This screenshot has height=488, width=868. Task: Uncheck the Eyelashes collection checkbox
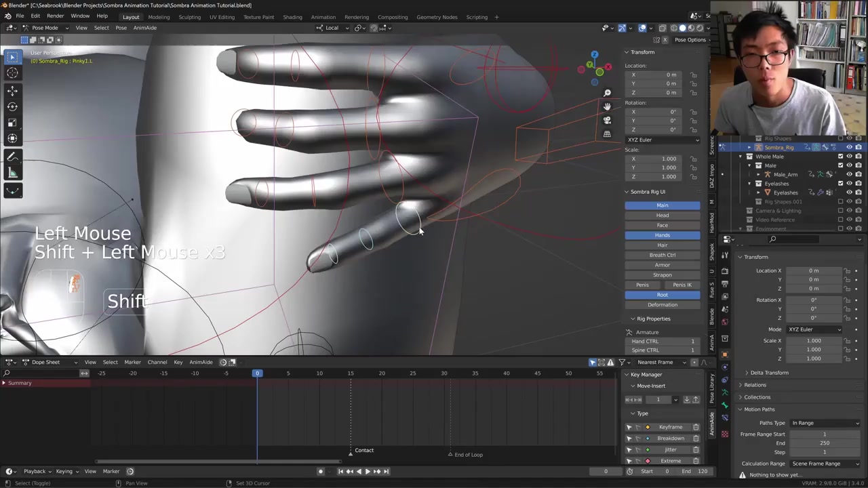(840, 184)
